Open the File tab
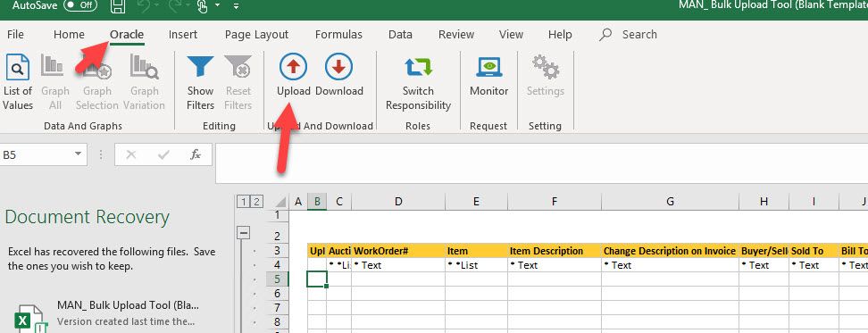This screenshot has width=868, height=333. (x=15, y=34)
